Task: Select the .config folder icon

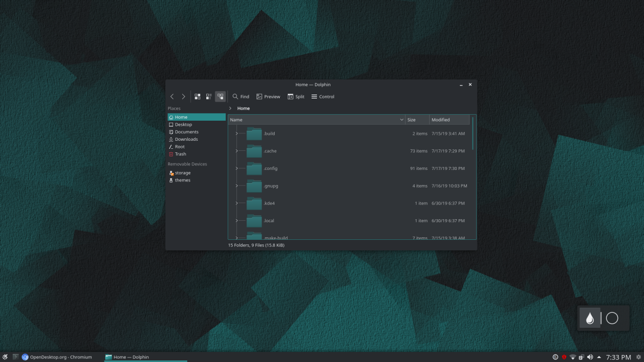Action: (254, 168)
